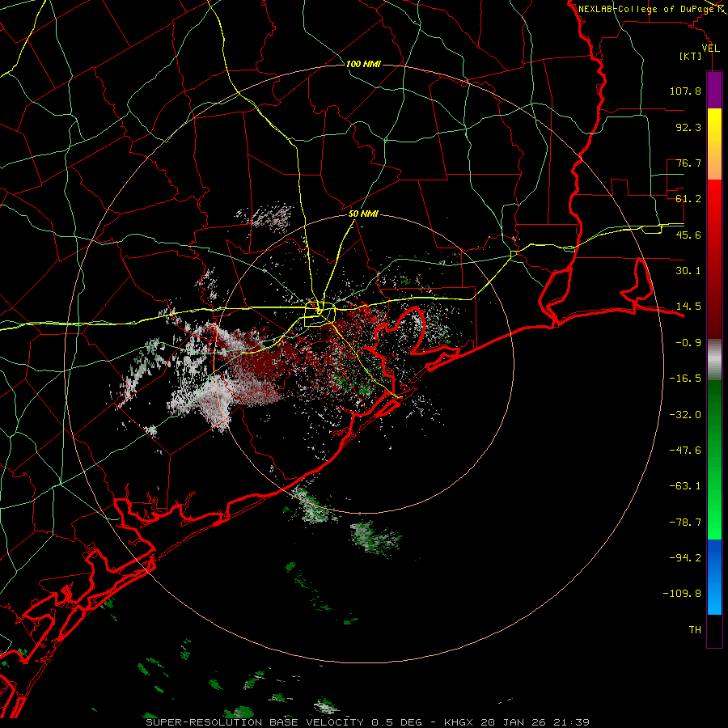Screen dimensions: 728x728
Task: Select the -78.7 velocity scale value
Action: 685,523
